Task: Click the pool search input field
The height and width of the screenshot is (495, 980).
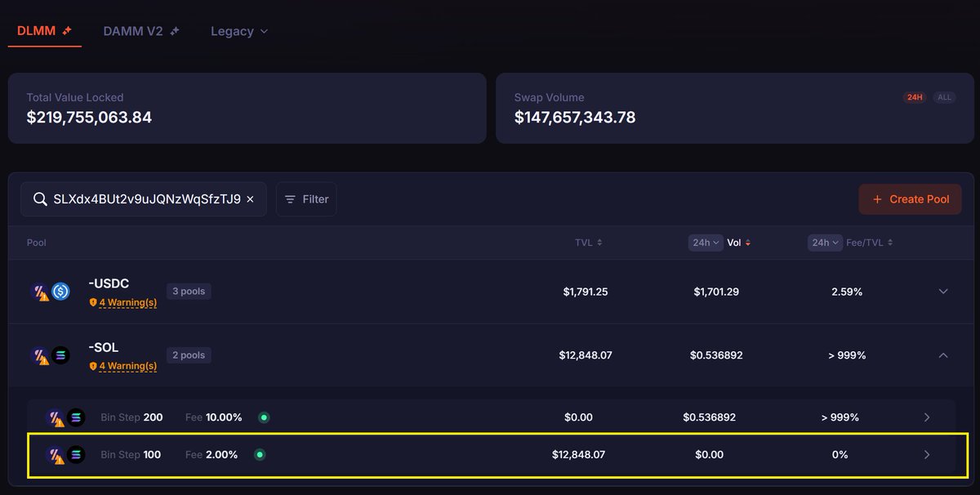Action: pos(144,199)
